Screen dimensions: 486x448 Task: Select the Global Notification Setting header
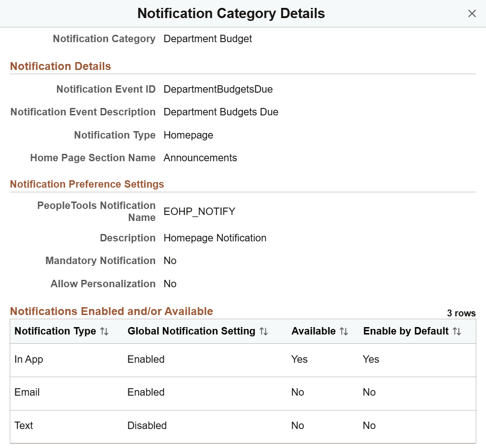click(x=190, y=331)
